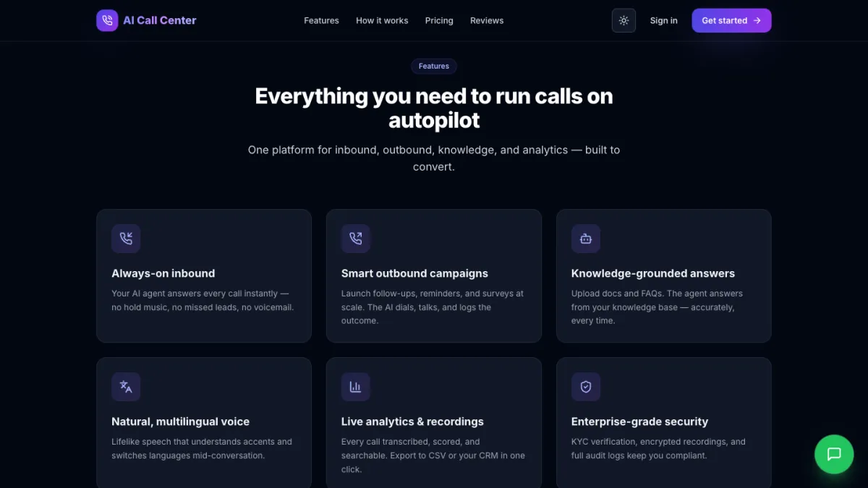The height and width of the screenshot is (488, 868).
Task: Click text Launch follow-ups, reminders, and surveys
Action: (x=433, y=307)
